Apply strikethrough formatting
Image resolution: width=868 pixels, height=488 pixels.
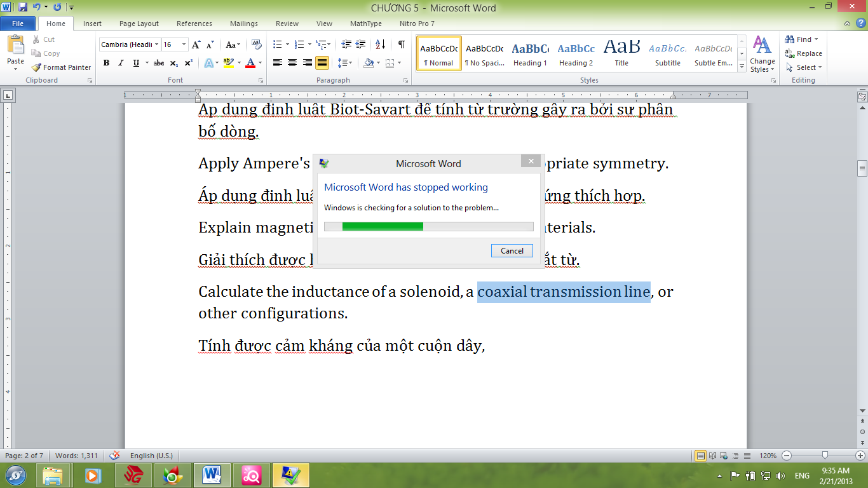click(159, 63)
